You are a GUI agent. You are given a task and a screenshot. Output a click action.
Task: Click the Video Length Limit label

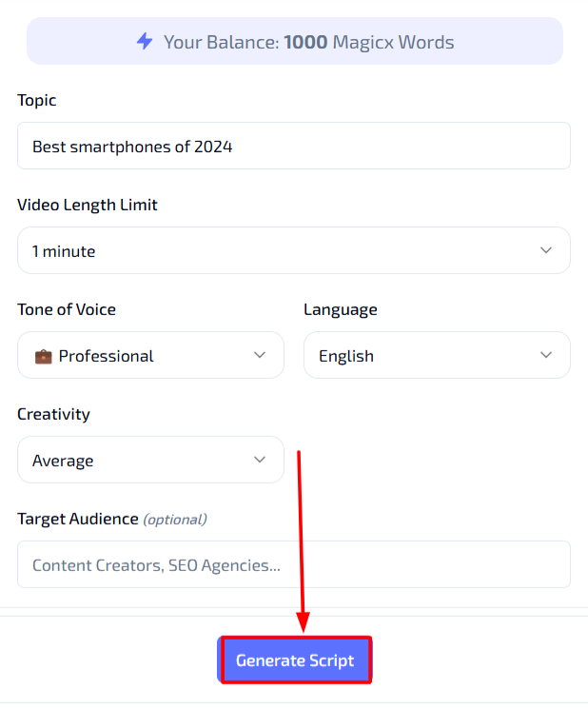click(88, 206)
